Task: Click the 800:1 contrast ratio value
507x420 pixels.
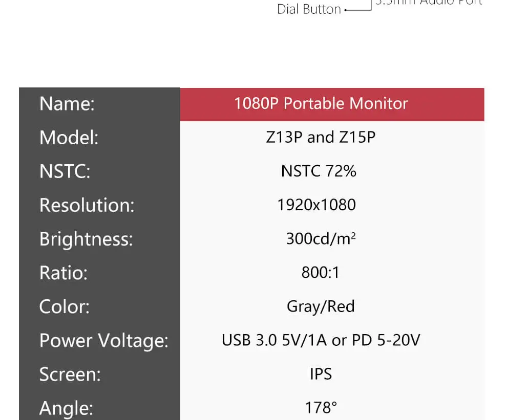Action: click(x=320, y=272)
